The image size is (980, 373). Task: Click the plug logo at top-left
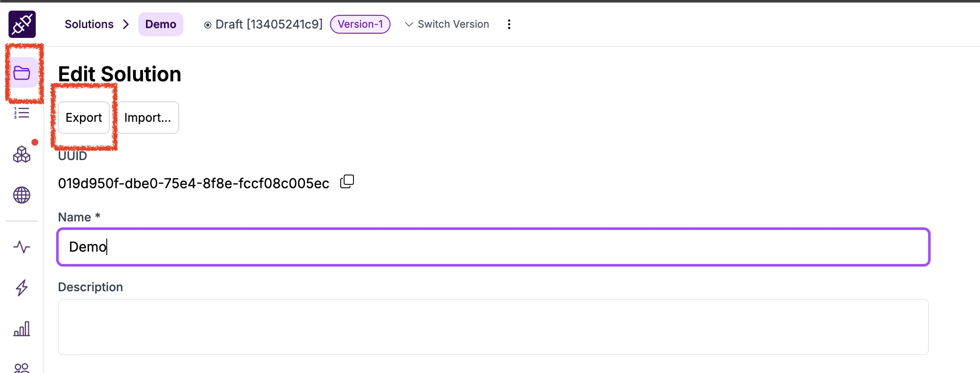click(x=22, y=24)
